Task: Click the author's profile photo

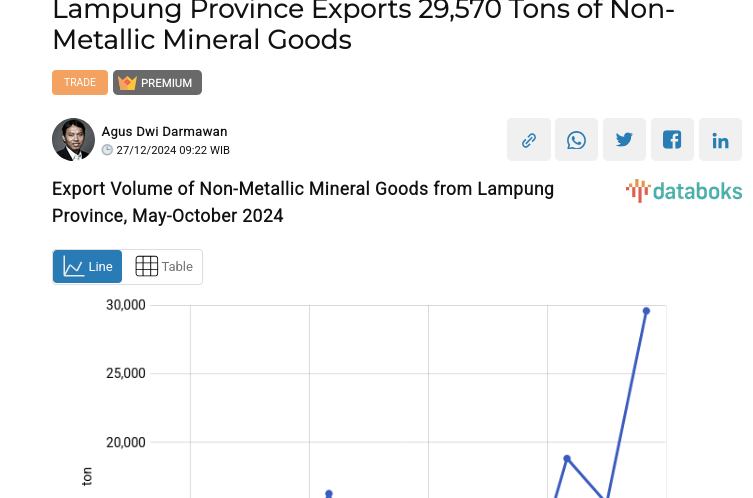Action: 73,140
